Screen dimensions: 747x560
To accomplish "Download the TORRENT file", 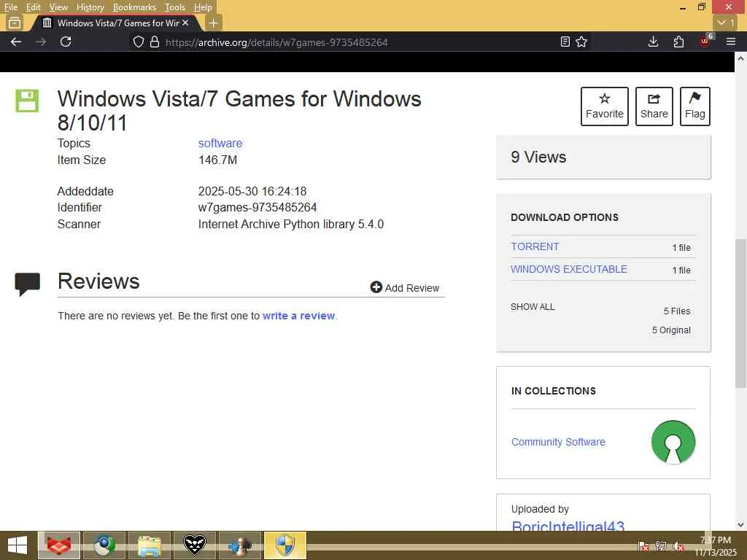I will click(535, 246).
